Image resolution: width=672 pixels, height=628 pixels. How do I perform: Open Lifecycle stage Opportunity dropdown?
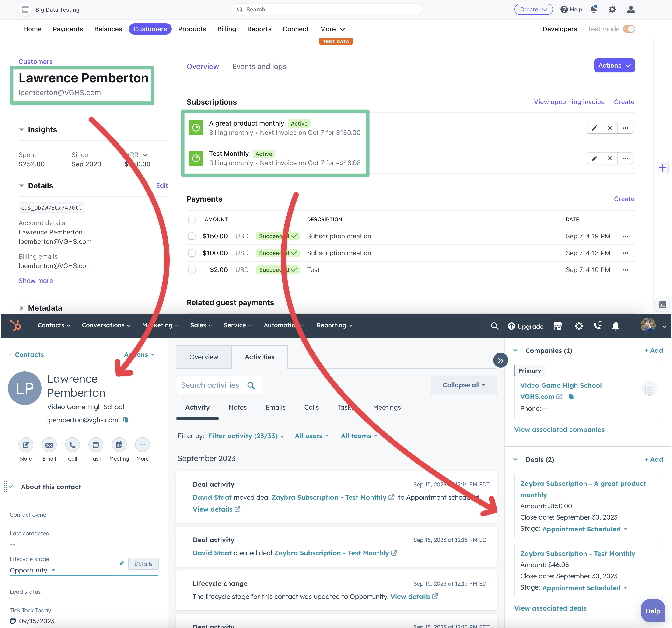point(32,570)
